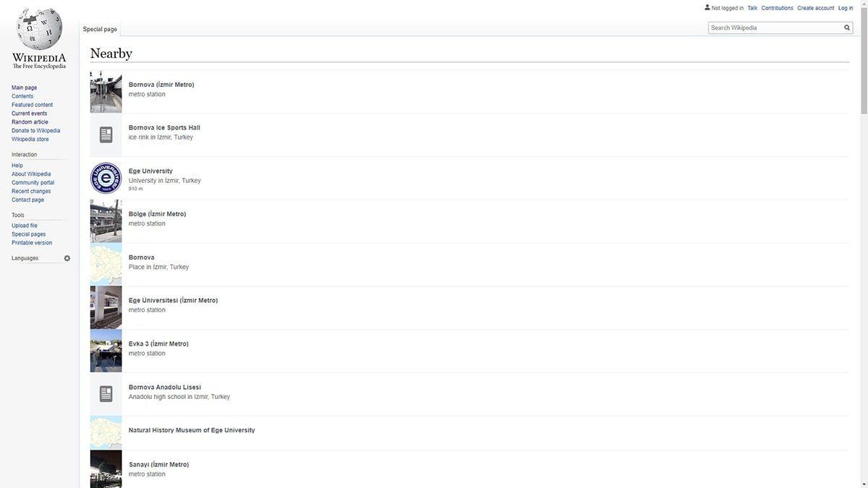This screenshot has width=868, height=488.
Task: Open Recent changes from the sidebar
Action: click(31, 192)
